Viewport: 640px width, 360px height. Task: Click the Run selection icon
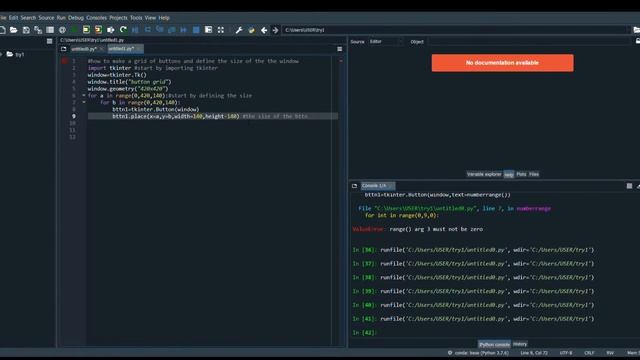(111, 30)
